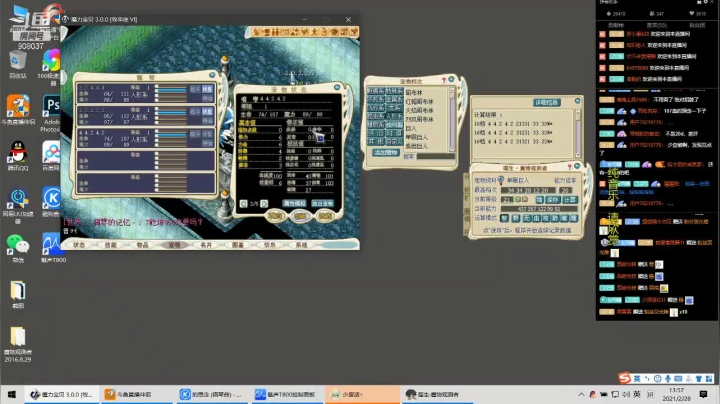720x404 pixels.
Task: Open 技能 tab in game bottom menu
Action: click(x=111, y=245)
